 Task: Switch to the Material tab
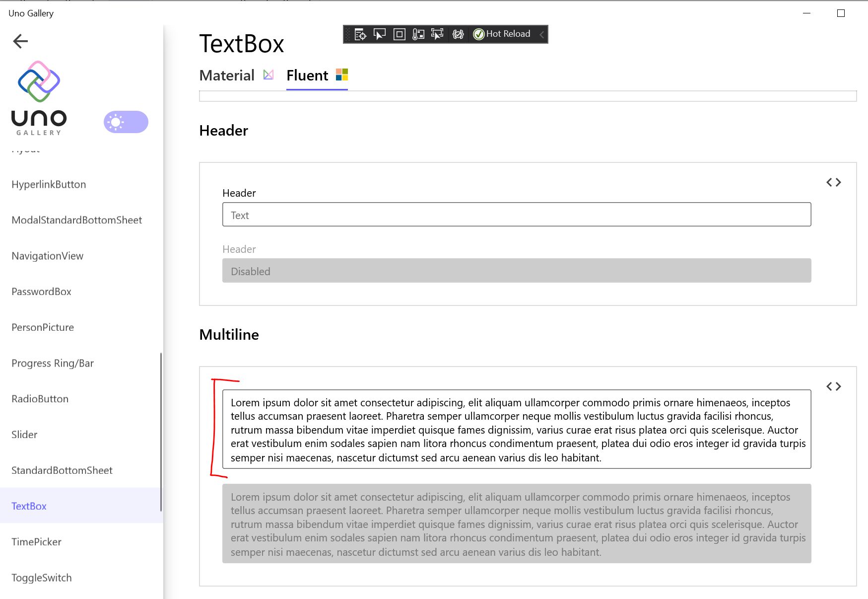pos(226,75)
